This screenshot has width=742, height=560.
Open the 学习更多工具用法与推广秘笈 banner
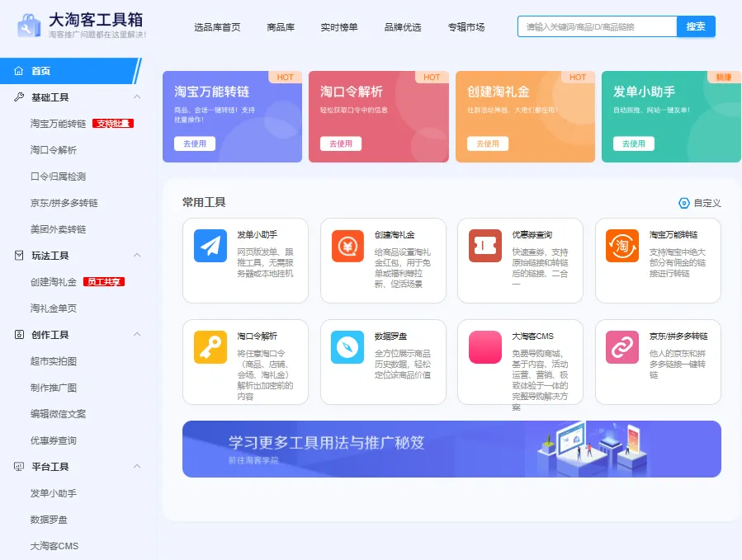click(451, 449)
